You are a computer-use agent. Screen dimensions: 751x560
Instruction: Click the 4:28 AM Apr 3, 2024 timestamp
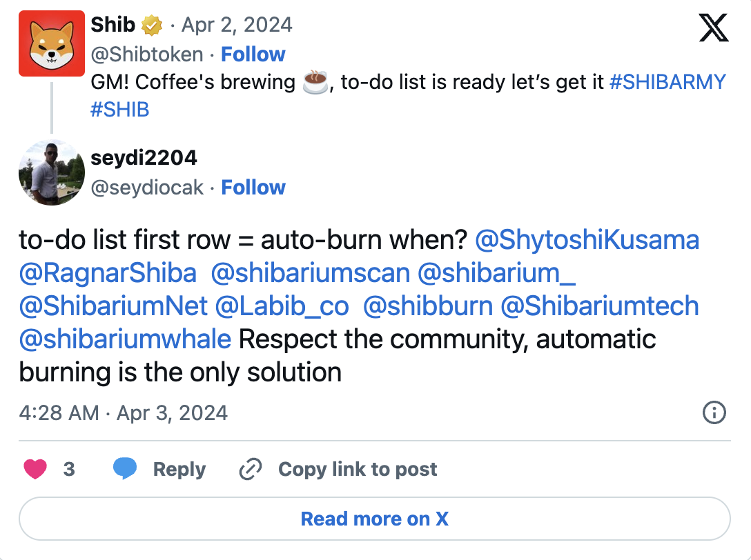click(x=124, y=413)
